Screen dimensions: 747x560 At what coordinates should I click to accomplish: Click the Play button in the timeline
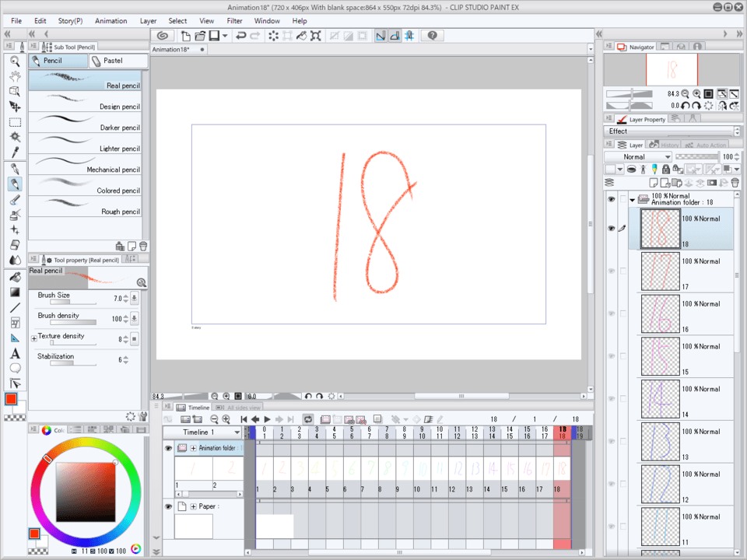(267, 419)
